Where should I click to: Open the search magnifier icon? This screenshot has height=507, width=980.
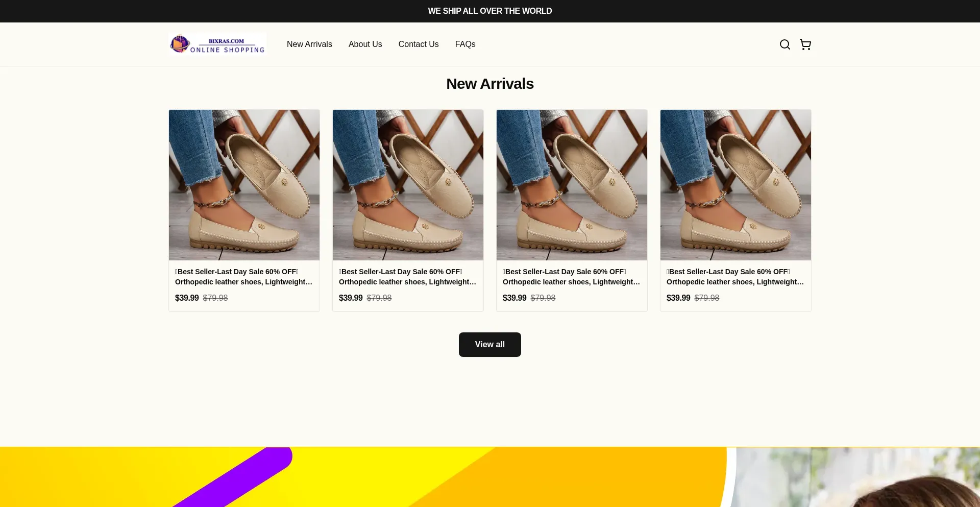click(785, 44)
